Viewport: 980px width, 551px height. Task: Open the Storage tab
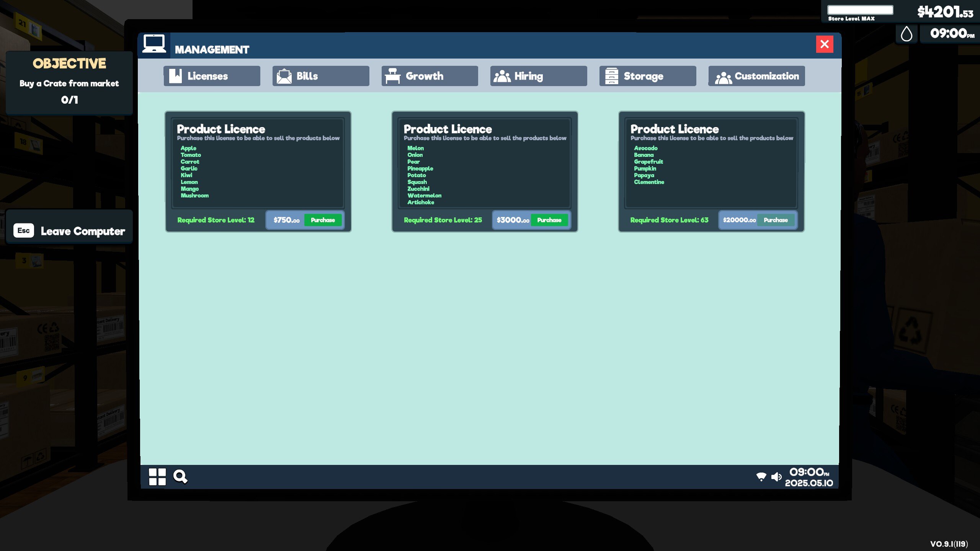(648, 76)
